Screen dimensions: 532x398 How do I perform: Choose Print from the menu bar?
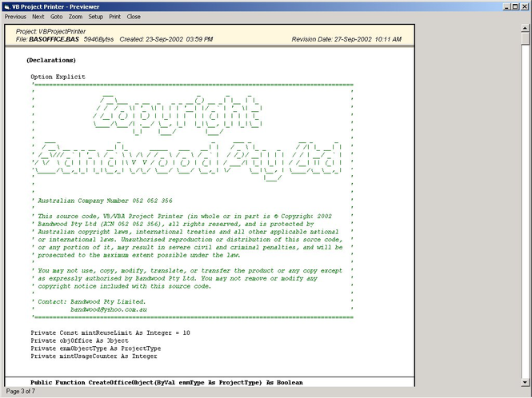click(114, 17)
